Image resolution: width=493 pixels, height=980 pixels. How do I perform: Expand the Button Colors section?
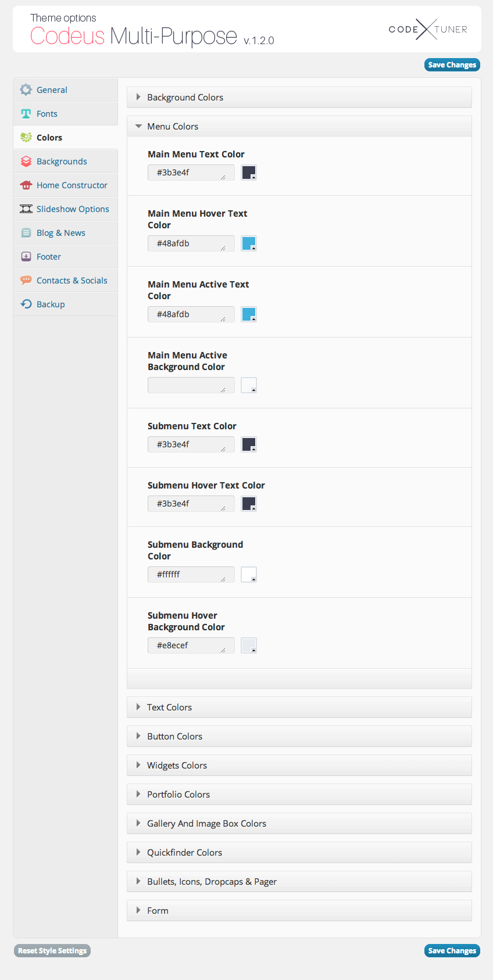299,736
